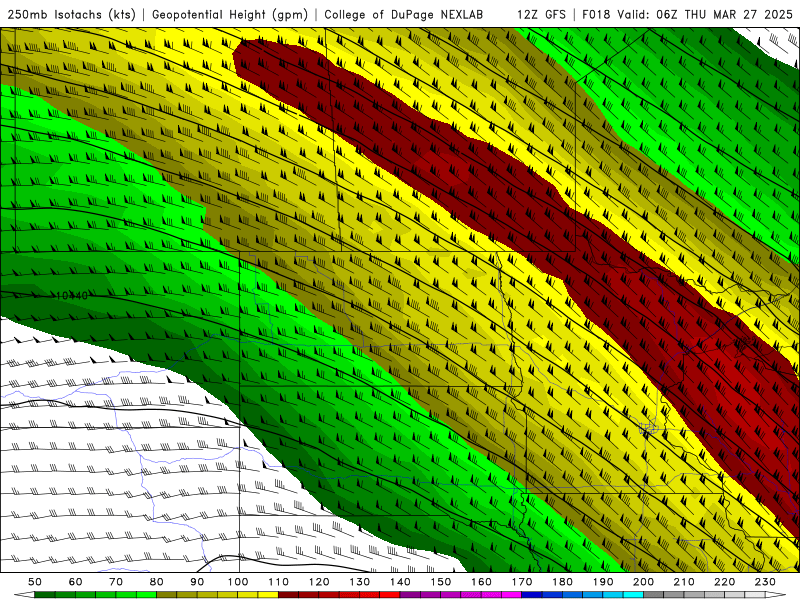Click the '220' legend value

(x=724, y=582)
